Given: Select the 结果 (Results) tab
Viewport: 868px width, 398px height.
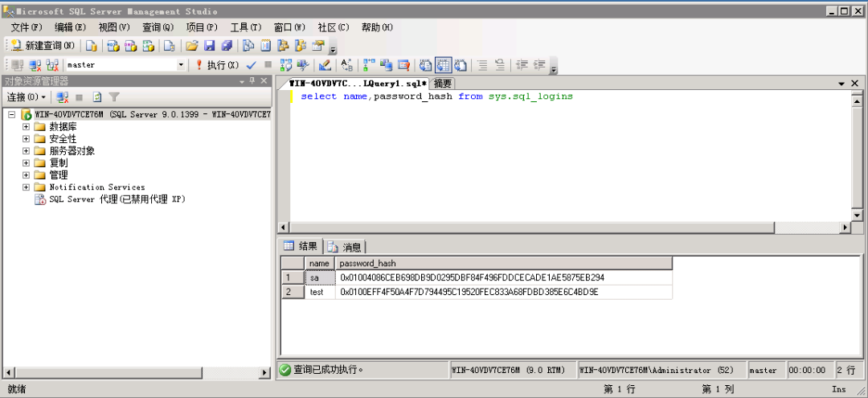Looking at the screenshot, I should 302,247.
